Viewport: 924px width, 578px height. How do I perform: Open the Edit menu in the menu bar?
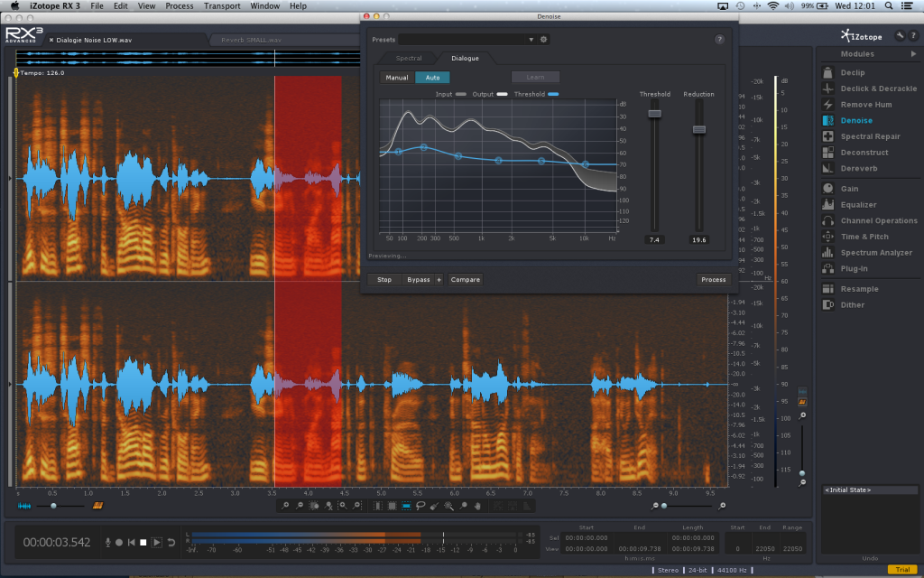coord(120,6)
